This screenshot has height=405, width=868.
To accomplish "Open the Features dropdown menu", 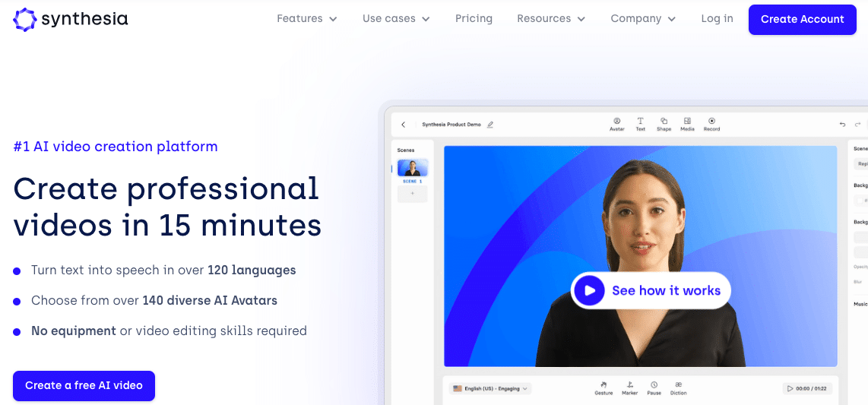I will [x=306, y=19].
